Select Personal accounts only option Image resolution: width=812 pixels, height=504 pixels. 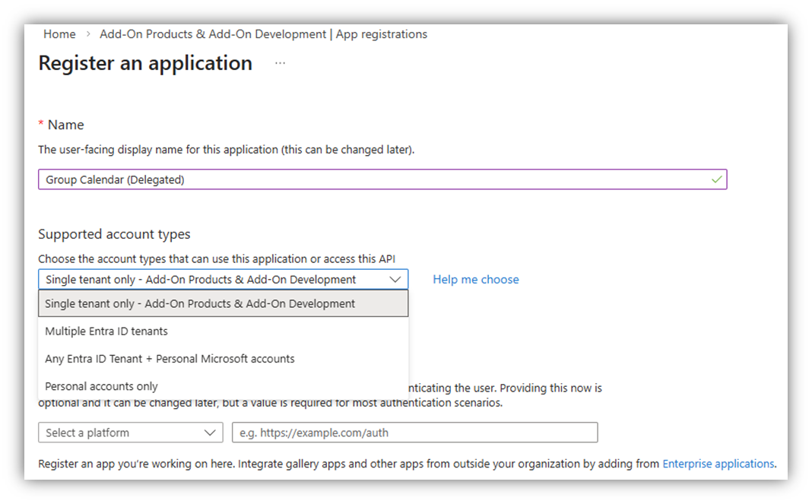coord(101,386)
